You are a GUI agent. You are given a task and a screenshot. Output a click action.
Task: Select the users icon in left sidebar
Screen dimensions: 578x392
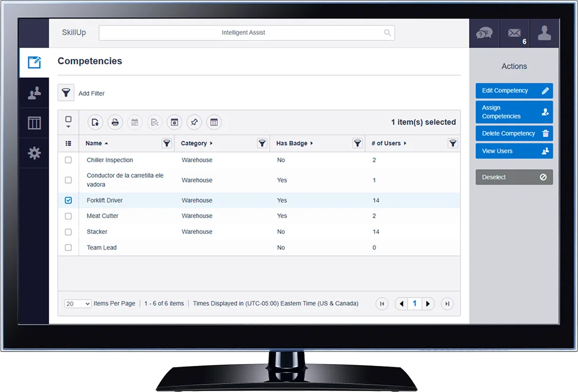[34, 93]
